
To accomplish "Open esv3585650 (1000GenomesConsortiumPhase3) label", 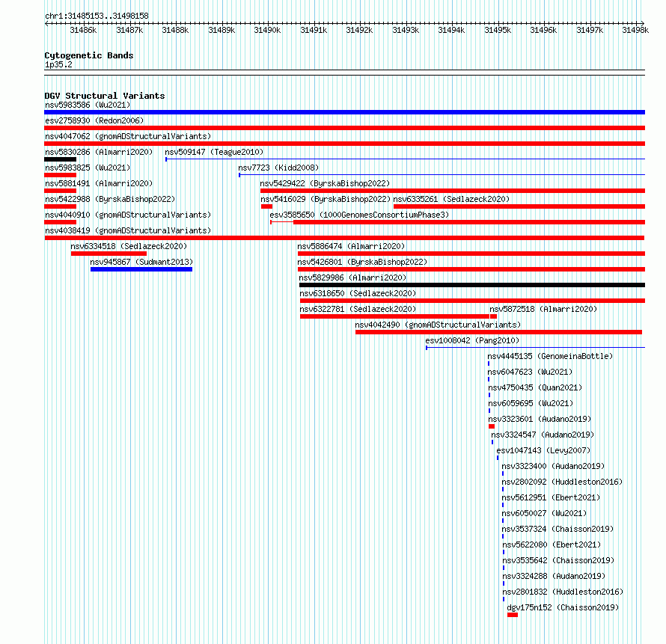I will click(359, 215).
